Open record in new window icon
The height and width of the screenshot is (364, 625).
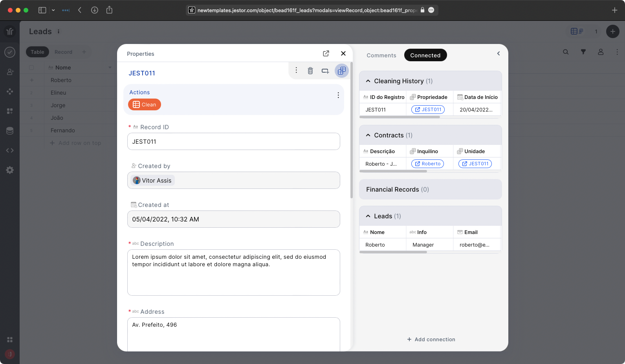pyautogui.click(x=326, y=53)
